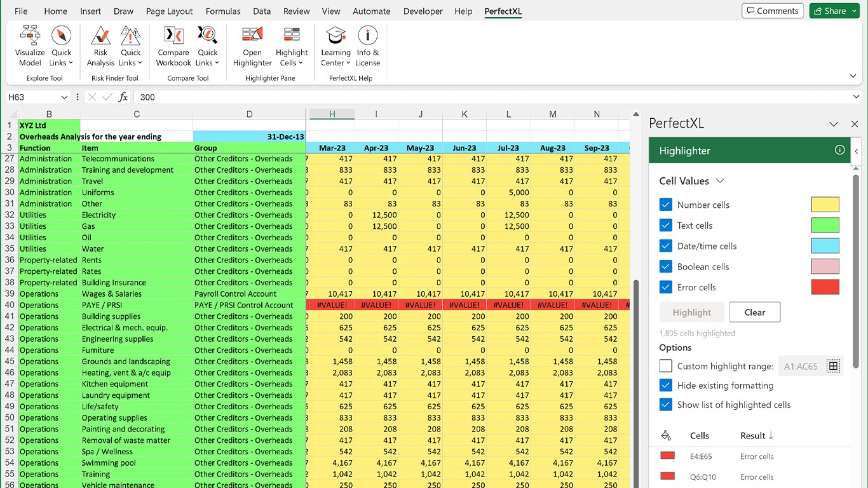Go to the Data tab
This screenshot has height=488, width=868.
(x=262, y=11)
